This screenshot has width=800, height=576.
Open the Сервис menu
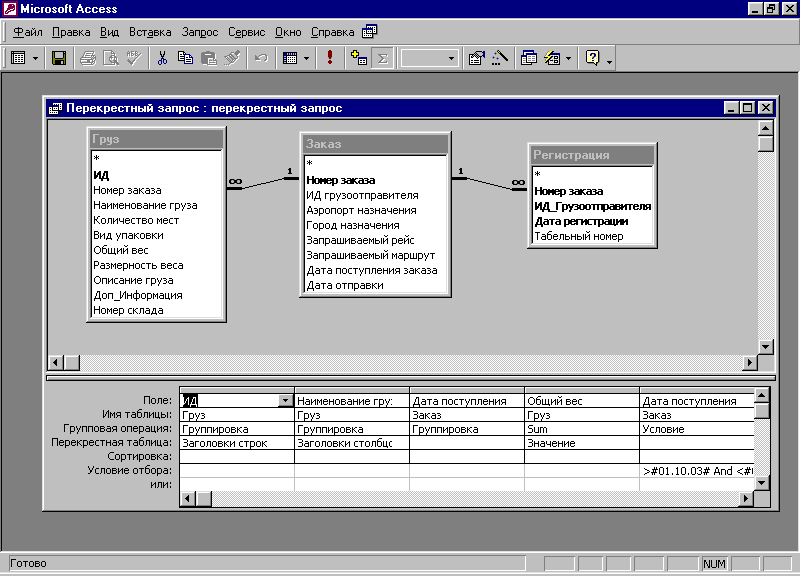(x=246, y=32)
